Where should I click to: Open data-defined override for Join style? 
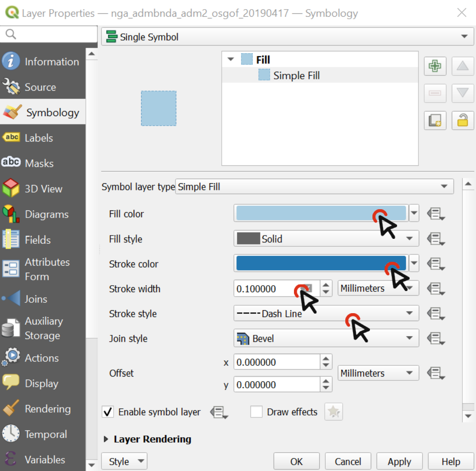435,338
